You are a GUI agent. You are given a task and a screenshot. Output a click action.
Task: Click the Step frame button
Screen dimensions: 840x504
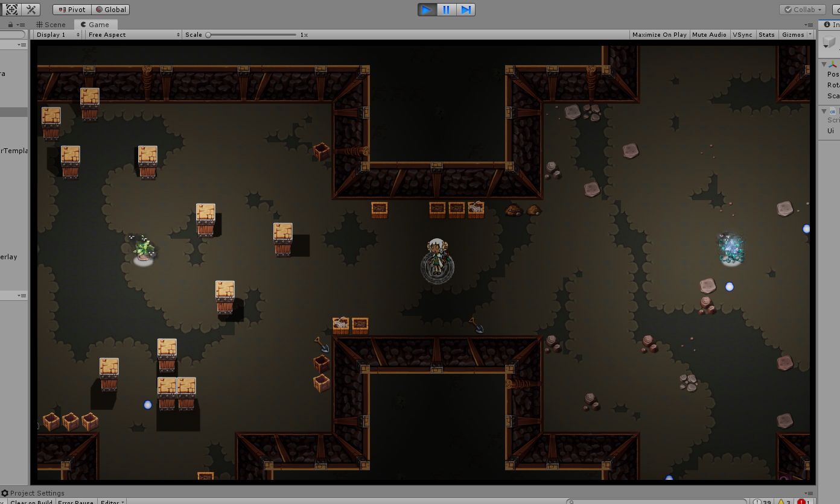(466, 10)
